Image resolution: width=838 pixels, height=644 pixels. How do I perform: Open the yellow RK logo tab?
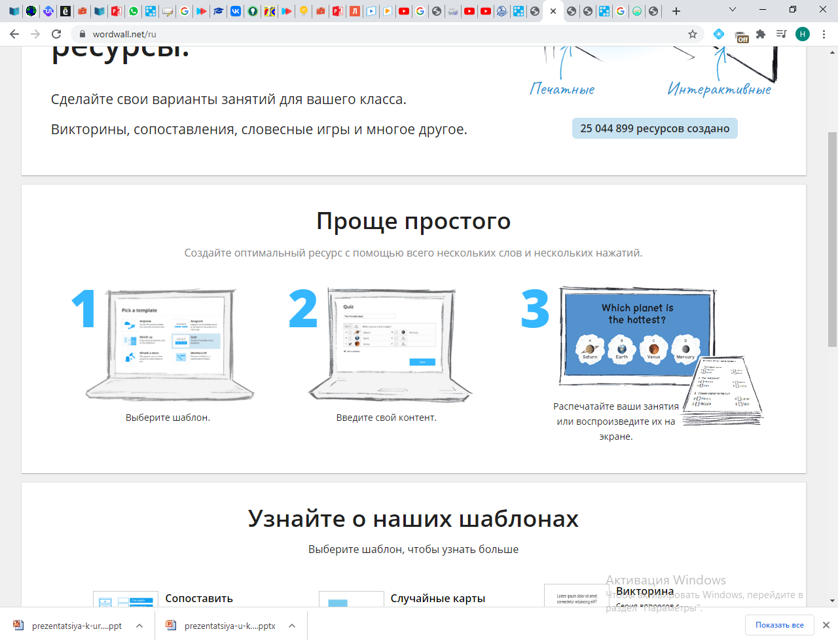pos(270,11)
